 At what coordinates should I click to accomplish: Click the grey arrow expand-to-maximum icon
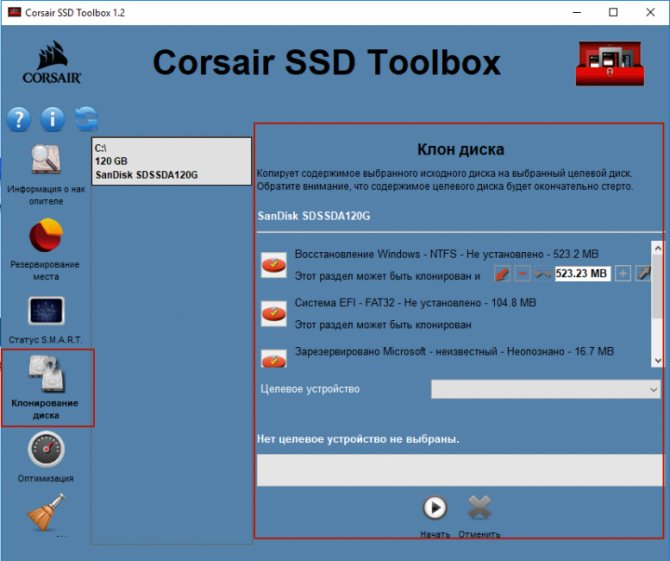pyautogui.click(x=643, y=273)
